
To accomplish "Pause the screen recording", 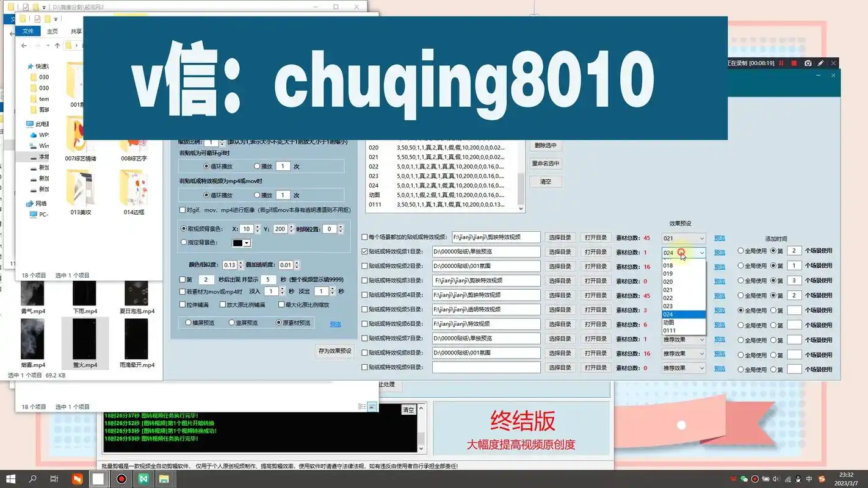I will click(x=781, y=63).
